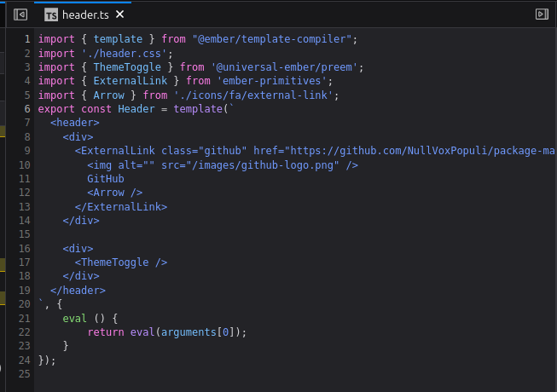Click the './header.css' import path
This screenshot has width=557, height=392.
click(124, 54)
